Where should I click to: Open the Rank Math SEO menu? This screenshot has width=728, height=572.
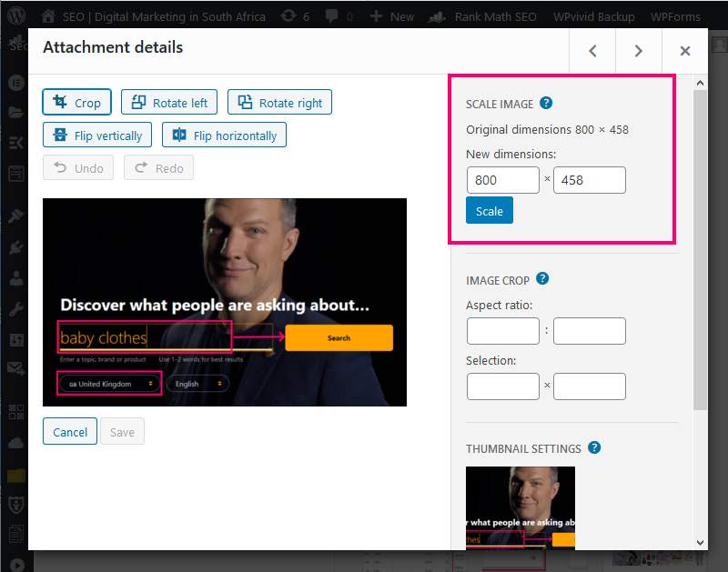[482, 16]
